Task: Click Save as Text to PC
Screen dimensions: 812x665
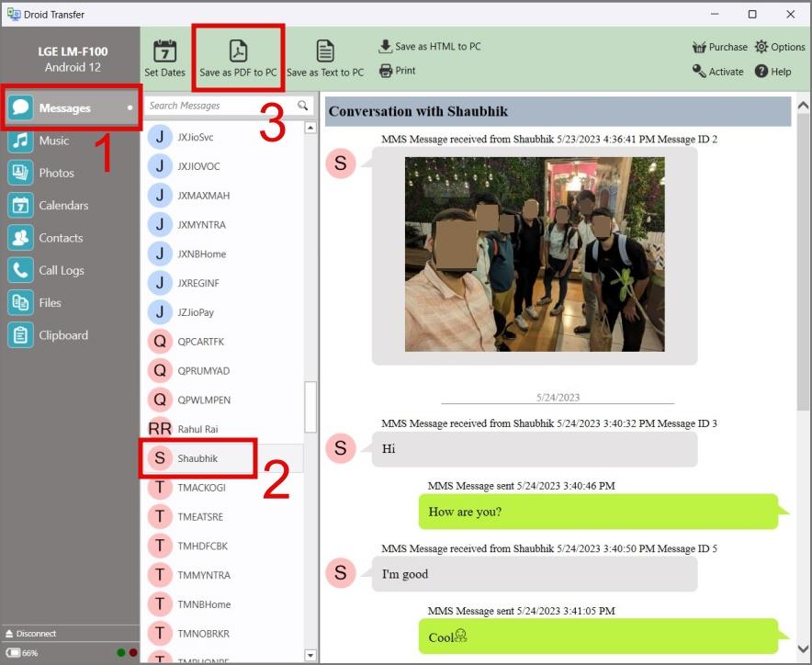Action: (x=325, y=58)
